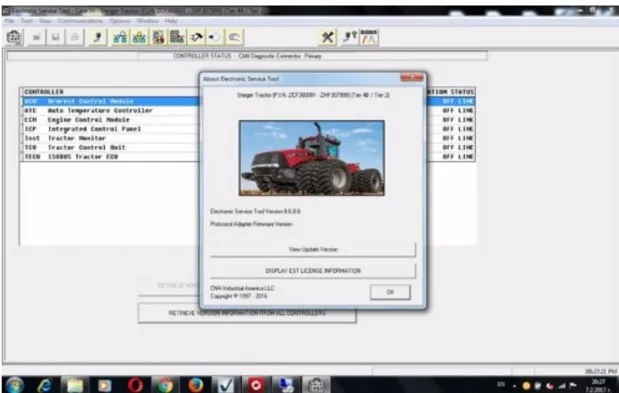This screenshot has height=393, width=619.
Task: Click the Protocol Adapter Firmware Version text
Action: point(251,224)
